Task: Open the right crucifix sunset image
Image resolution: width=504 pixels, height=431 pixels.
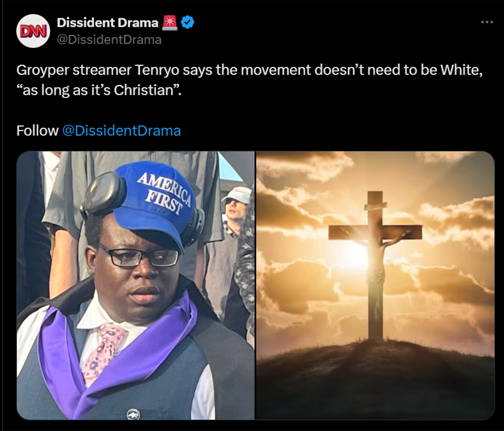Action: click(x=375, y=285)
